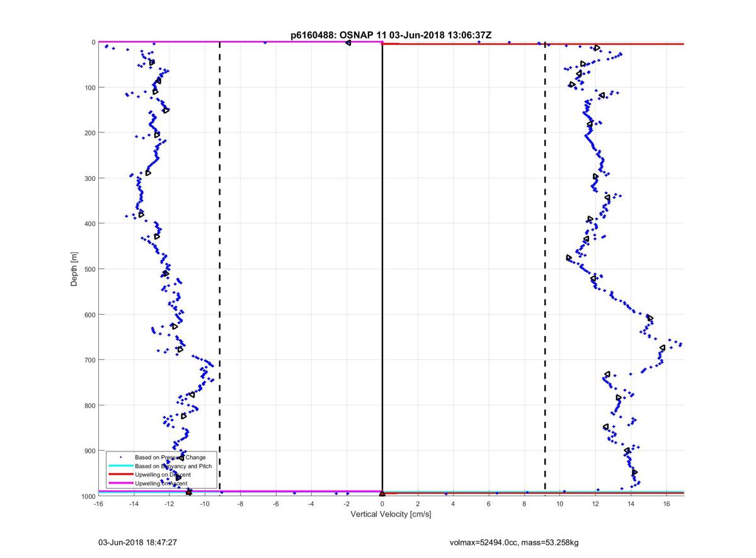Click the red triangle marker at zero velocity bottom
Image resolution: width=756 pixels, height=558 pixels.
[382, 493]
